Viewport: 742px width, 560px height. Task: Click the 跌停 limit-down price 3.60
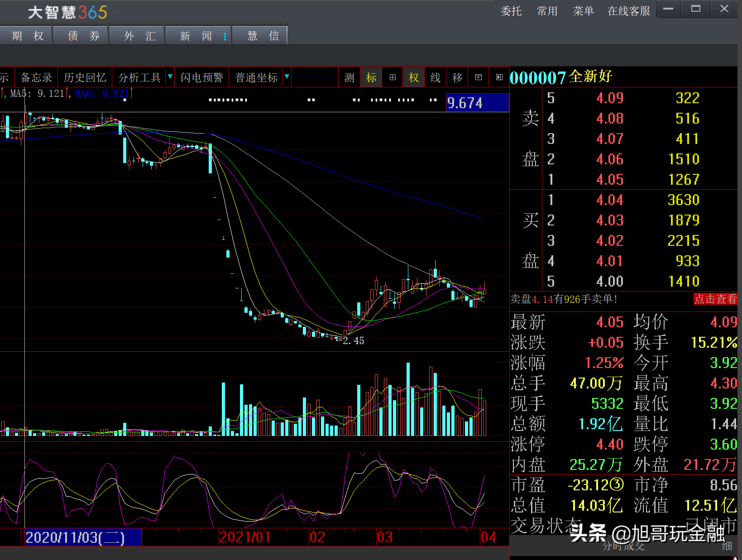click(x=723, y=445)
